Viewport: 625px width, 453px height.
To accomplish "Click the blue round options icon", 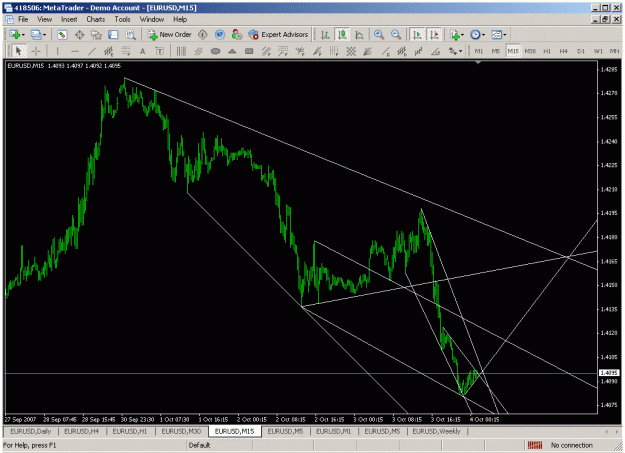I will pyautogui.click(x=220, y=35).
